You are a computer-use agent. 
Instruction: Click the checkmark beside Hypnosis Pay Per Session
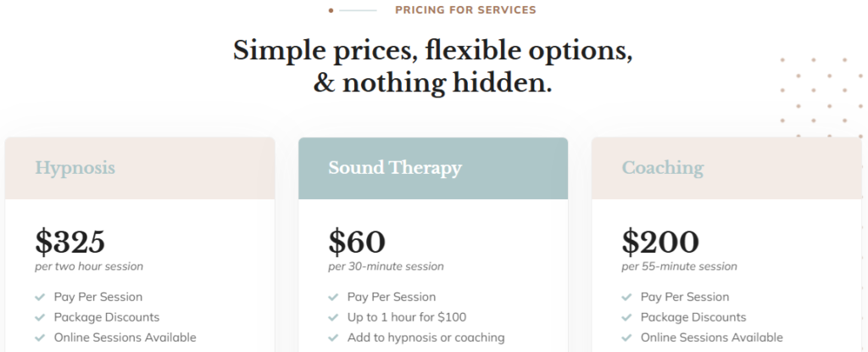point(40,297)
